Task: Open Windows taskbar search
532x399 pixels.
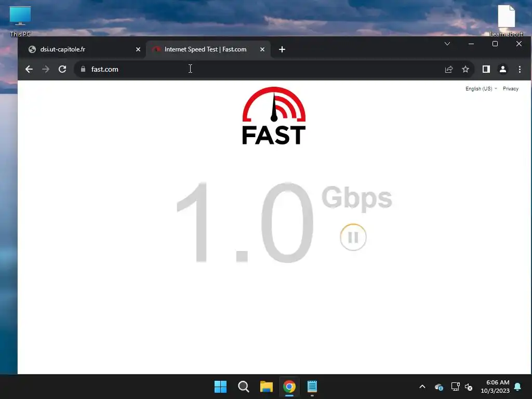Action: 243,387
